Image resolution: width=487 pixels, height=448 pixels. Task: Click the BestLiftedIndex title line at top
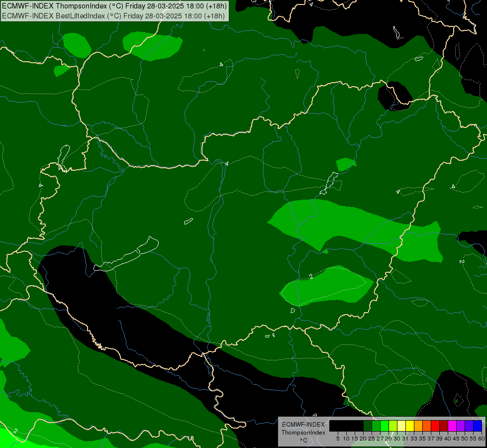[x=113, y=16]
